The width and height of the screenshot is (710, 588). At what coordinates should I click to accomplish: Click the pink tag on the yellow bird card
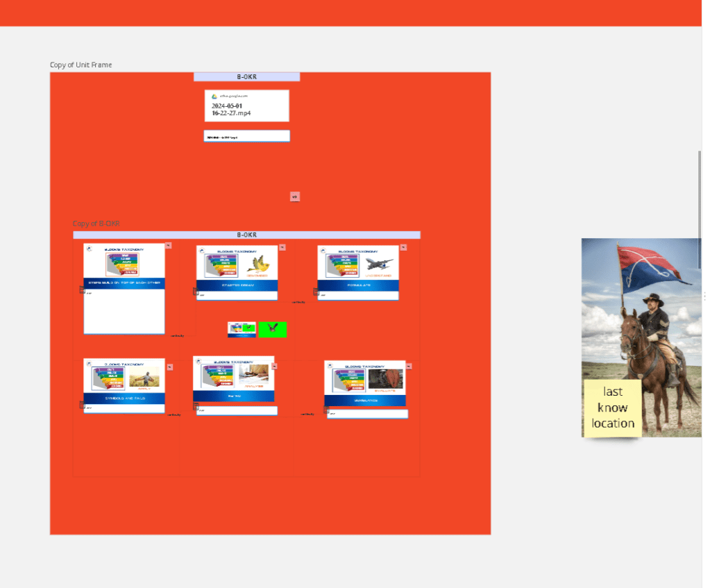[282, 247]
